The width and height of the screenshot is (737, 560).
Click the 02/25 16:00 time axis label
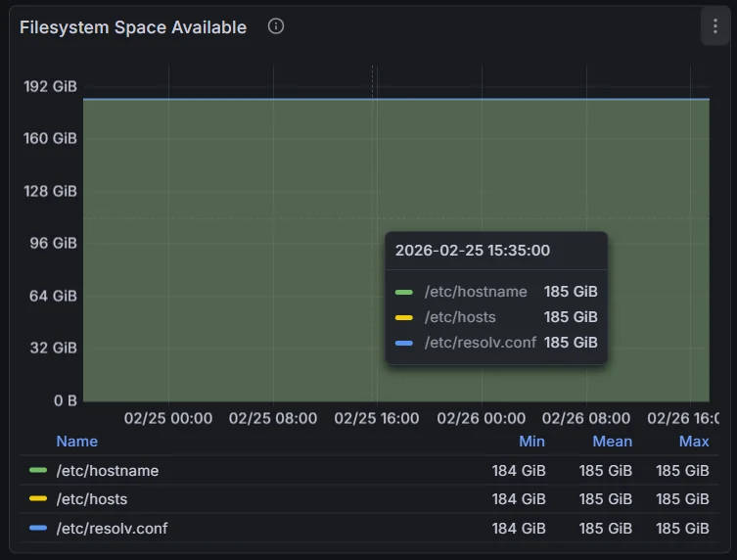click(377, 418)
